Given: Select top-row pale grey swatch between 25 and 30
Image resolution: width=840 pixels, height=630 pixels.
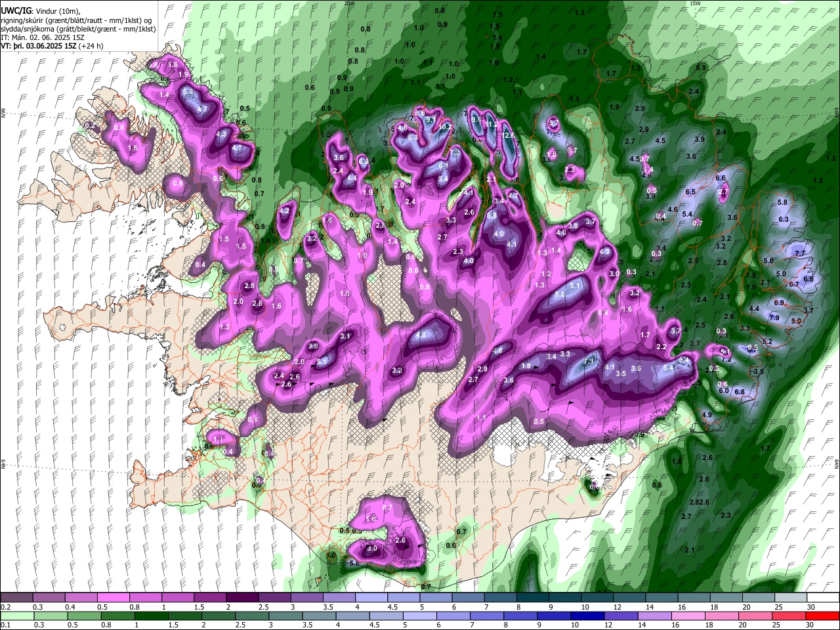Looking at the screenshot, I should 789,598.
